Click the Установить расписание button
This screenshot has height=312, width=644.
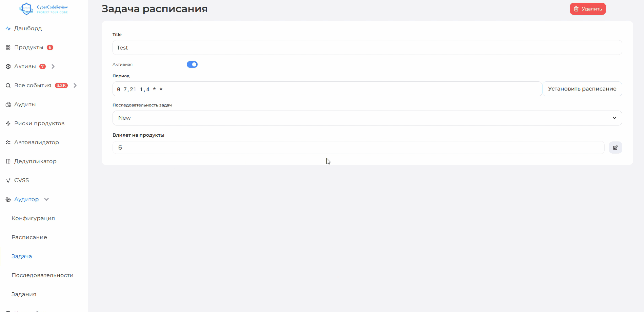point(582,89)
